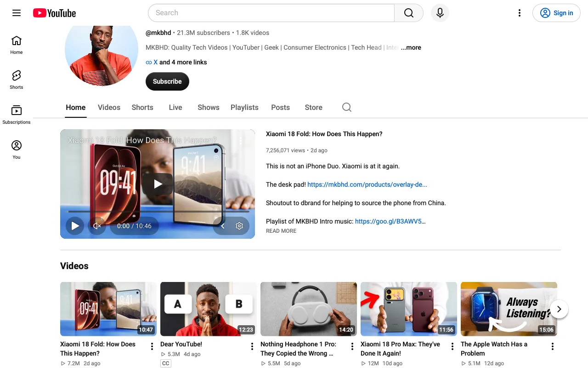This screenshot has height=368, width=588.
Task: Switch to the Videos tab
Action: tap(109, 107)
